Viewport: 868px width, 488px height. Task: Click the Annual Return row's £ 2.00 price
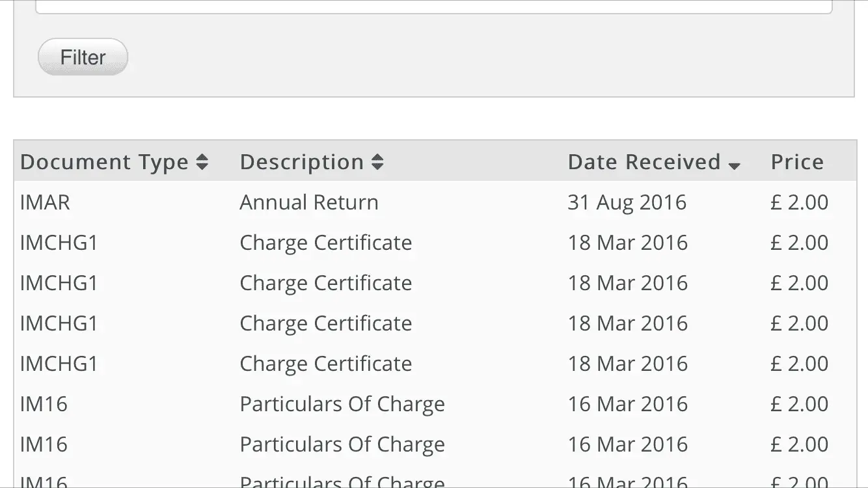799,202
